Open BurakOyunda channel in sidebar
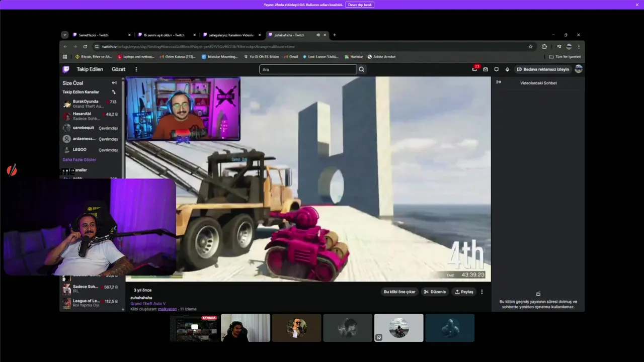 point(90,104)
